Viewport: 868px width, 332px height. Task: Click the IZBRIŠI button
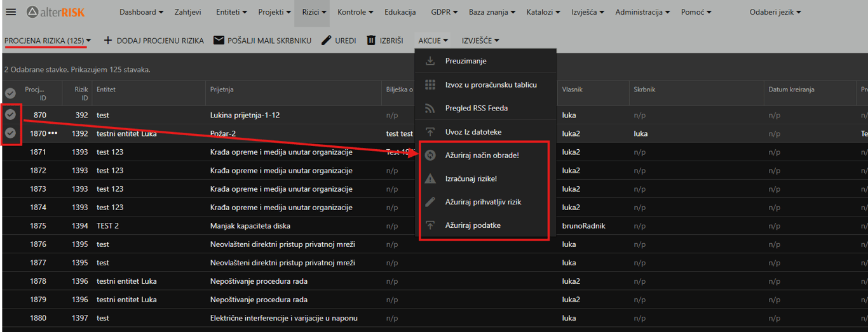coord(385,41)
